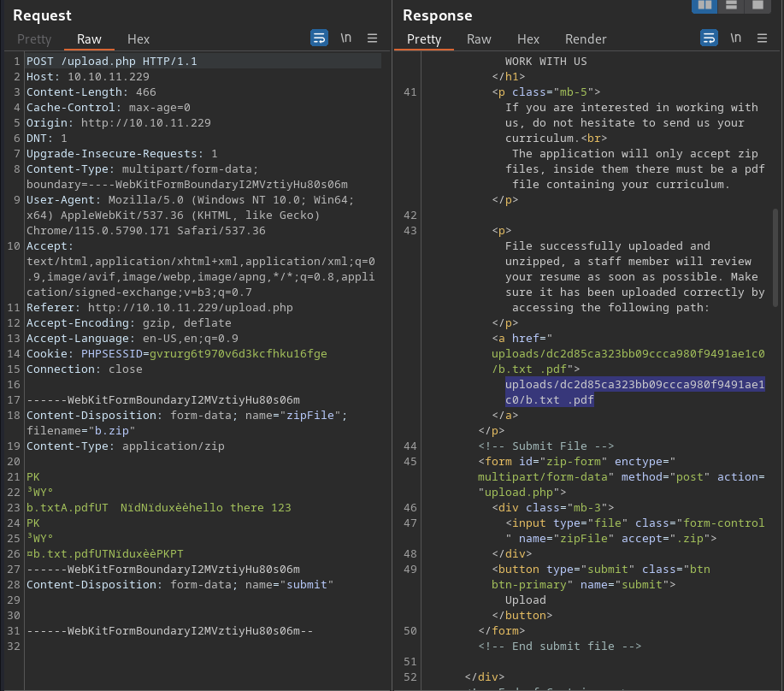Click the 'Upgrade-Insecure-Requests: 1' header
This screenshot has width=784, height=691.
click(x=121, y=153)
